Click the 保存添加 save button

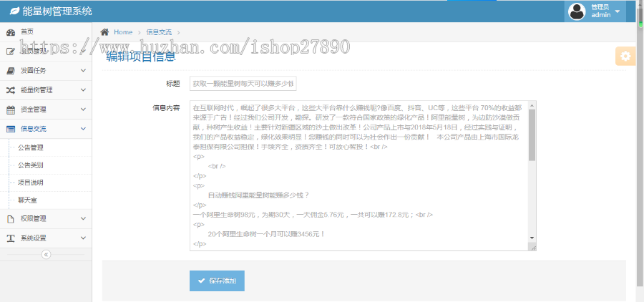pyautogui.click(x=217, y=281)
